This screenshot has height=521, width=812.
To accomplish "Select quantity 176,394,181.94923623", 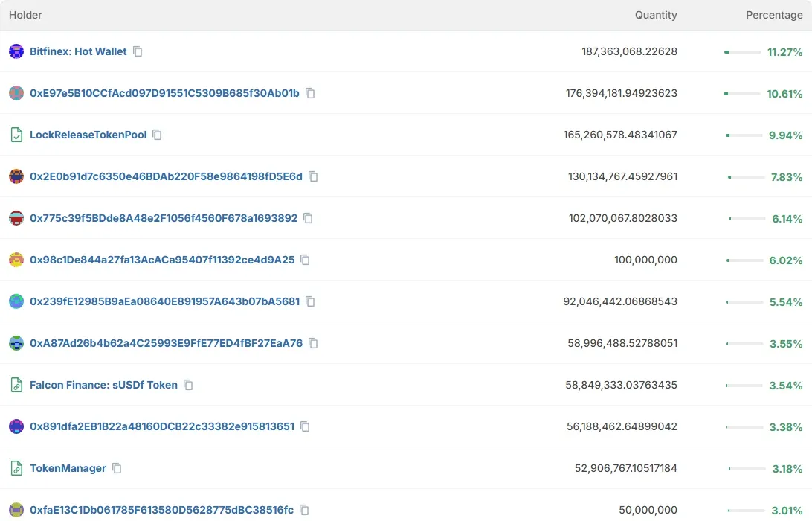I will point(622,93).
